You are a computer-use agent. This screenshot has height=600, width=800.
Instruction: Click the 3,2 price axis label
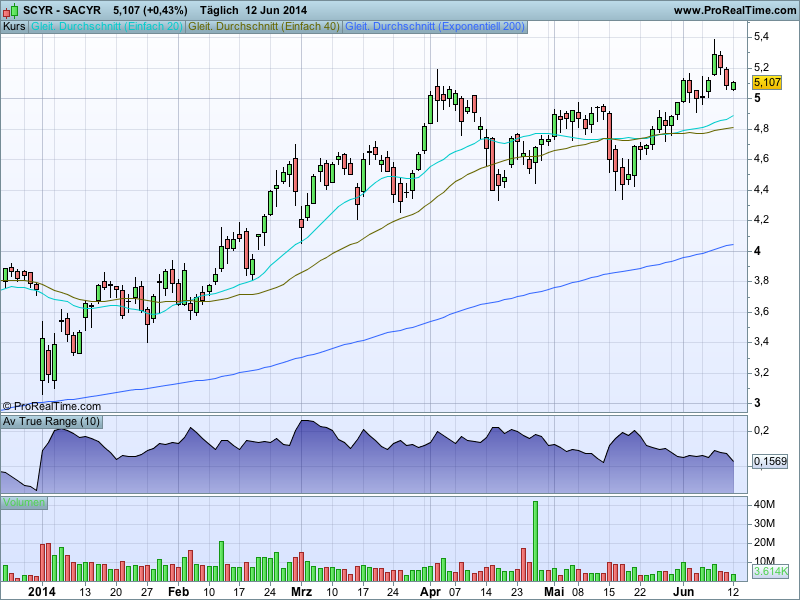click(761, 373)
